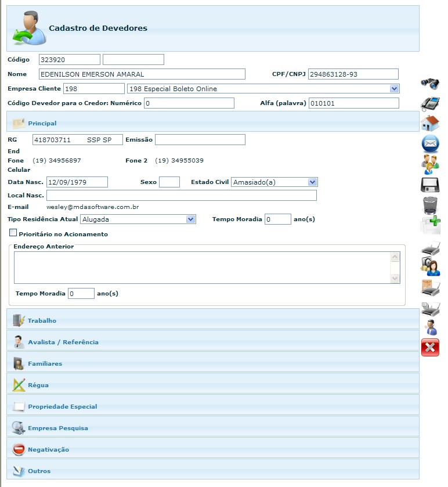Screen dimensions: 448x487
Task: Expand the Negativação section
Action: coord(213,448)
